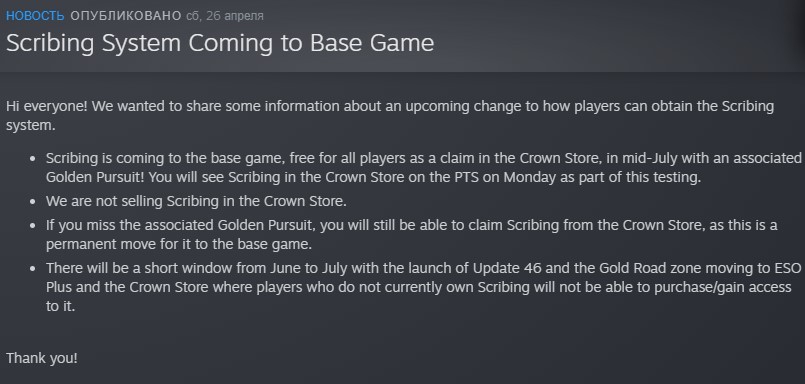Click the words Golden Pursuit! in first bullet
The image size is (805, 384).
point(92,177)
